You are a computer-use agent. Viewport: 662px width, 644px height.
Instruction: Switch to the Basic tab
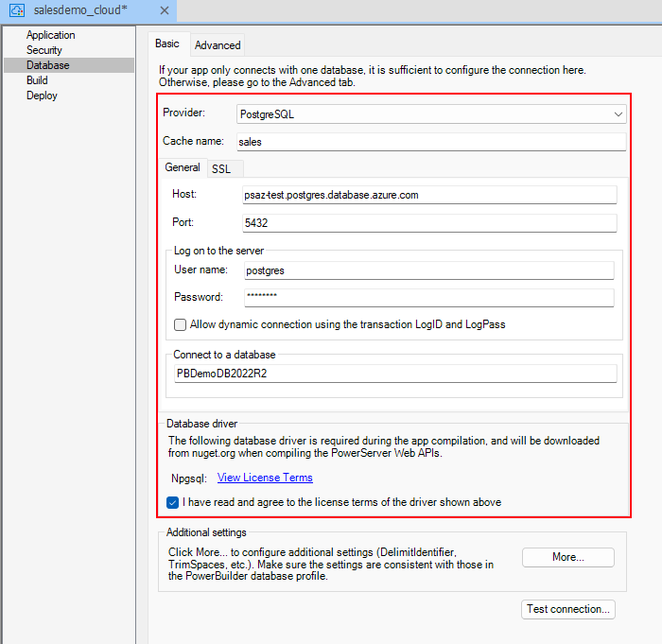tap(167, 44)
